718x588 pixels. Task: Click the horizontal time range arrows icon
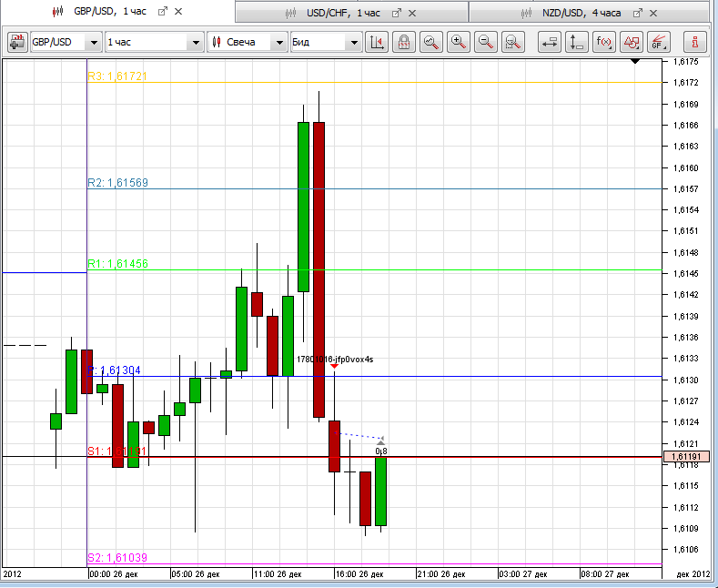(x=549, y=42)
